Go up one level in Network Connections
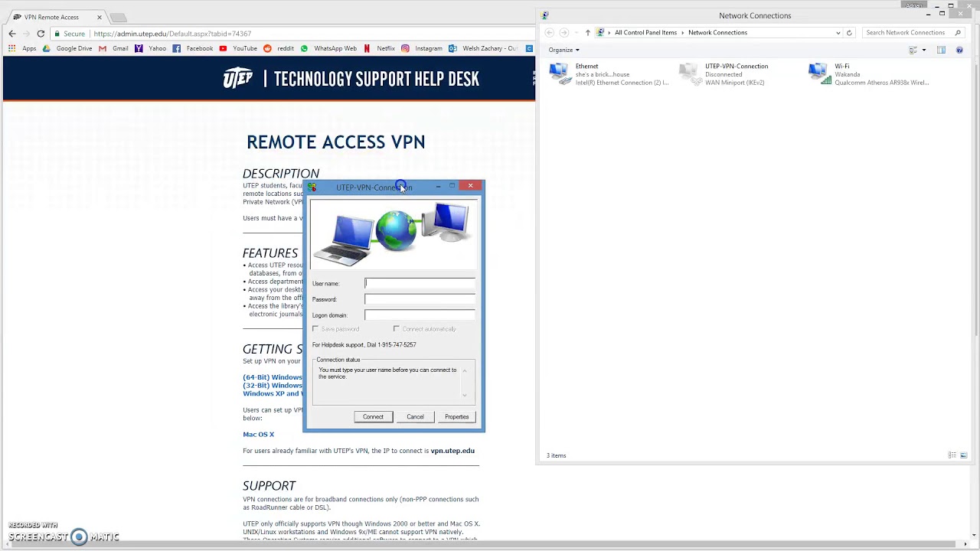 587,32
